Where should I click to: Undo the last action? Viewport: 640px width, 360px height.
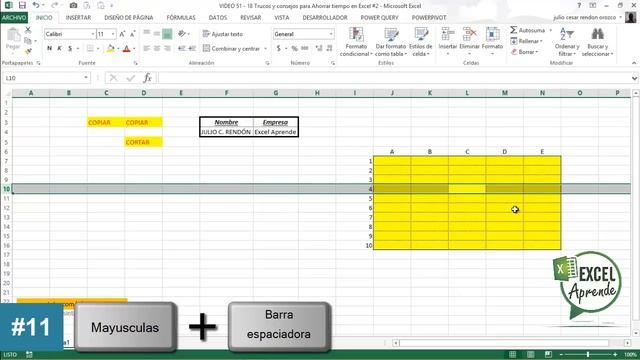pyautogui.click(x=36, y=5)
